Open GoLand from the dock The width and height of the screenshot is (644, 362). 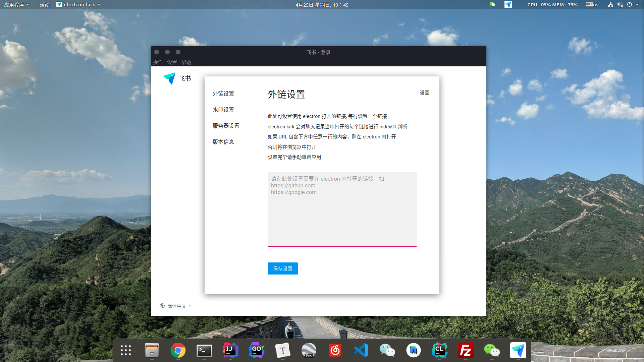pyautogui.click(x=256, y=351)
